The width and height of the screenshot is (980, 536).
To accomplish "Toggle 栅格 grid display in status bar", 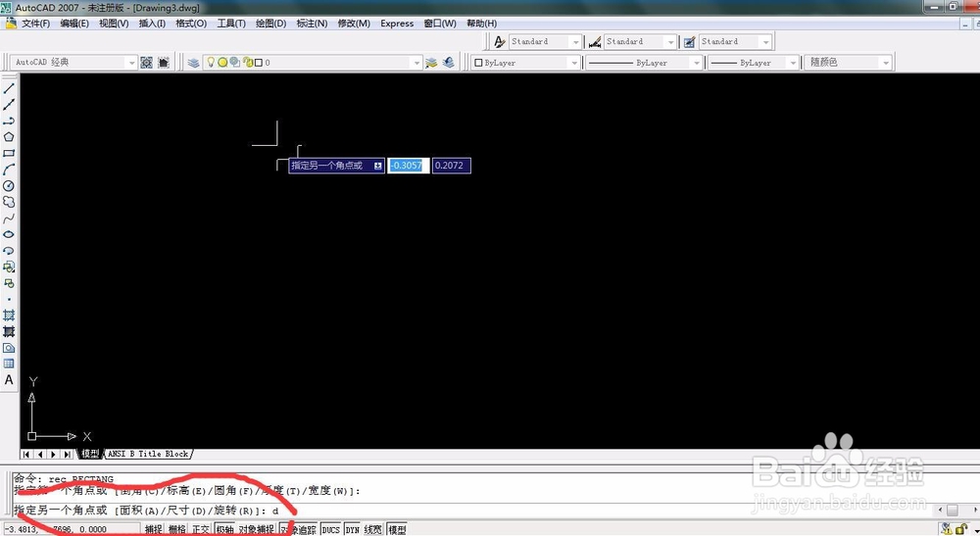I will pyautogui.click(x=176, y=529).
